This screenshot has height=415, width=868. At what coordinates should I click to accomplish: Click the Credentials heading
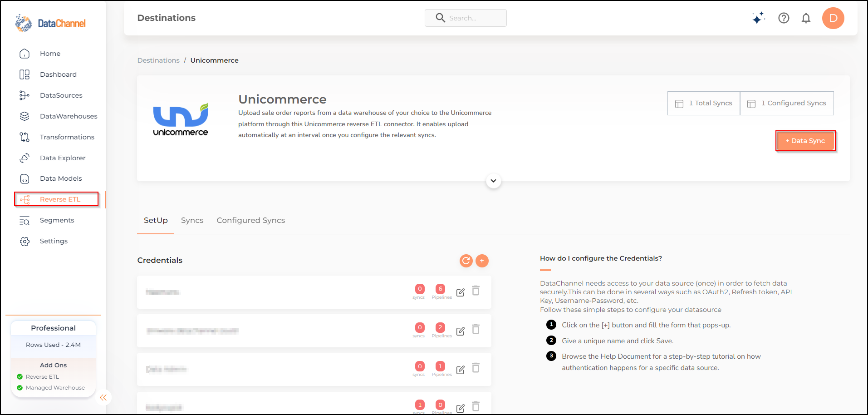(x=160, y=260)
